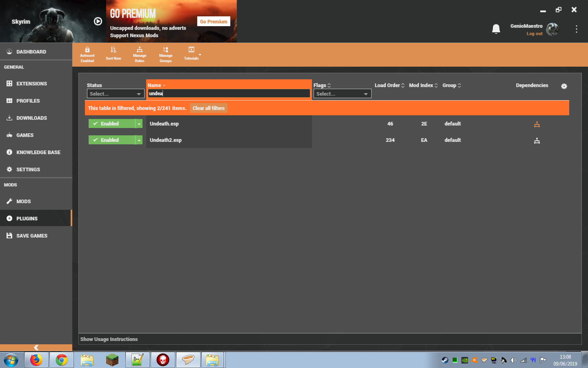The height and width of the screenshot is (368, 588).
Task: Click the Skyrim game banner thumbnail
Action: pyautogui.click(x=53, y=21)
